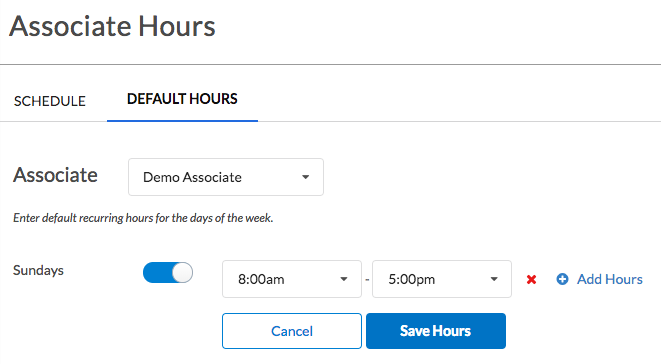Click the Associate field label
The image size is (661, 364).
tap(55, 175)
